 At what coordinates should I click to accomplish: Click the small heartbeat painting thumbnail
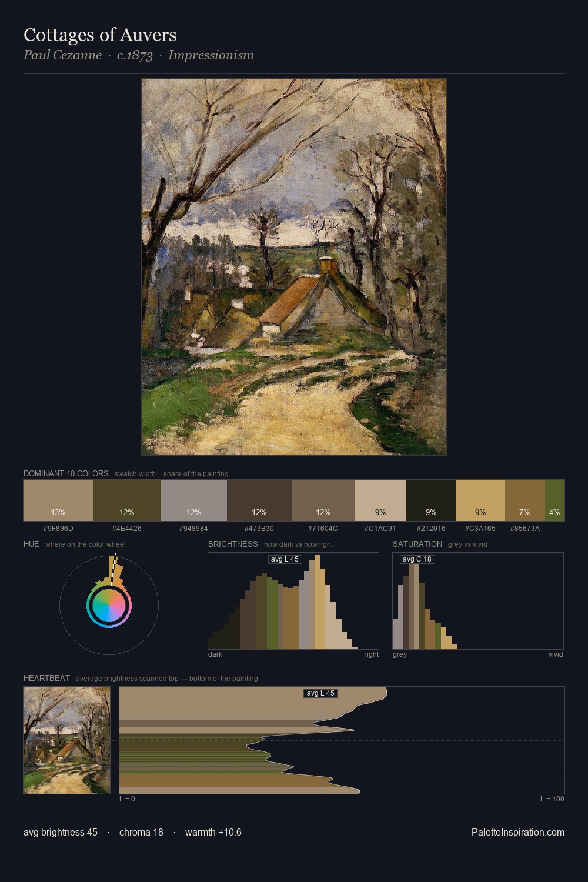[67, 740]
